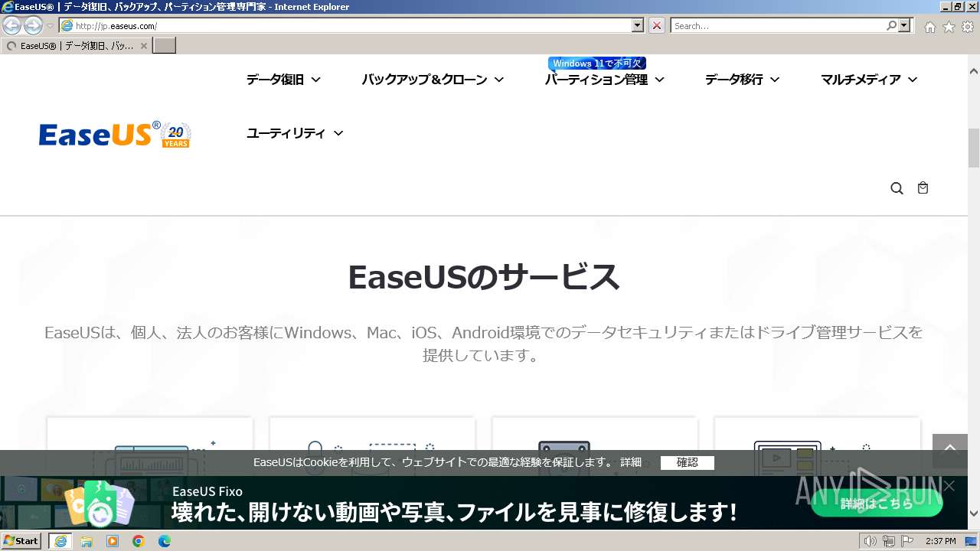Click the taskbar clock 2:37 PM
The width and height of the screenshot is (980, 551).
pyautogui.click(x=940, y=541)
